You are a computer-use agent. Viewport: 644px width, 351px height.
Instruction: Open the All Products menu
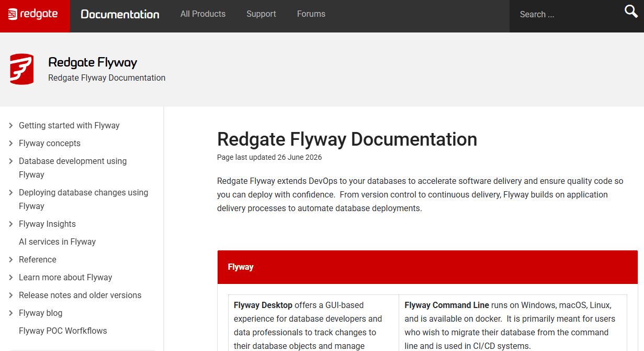click(x=203, y=14)
